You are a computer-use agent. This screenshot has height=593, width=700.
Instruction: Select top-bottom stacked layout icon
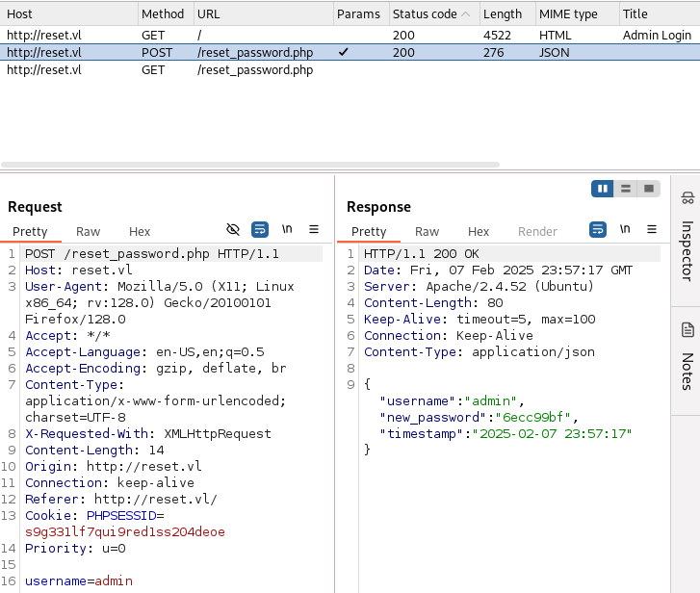pyautogui.click(x=626, y=189)
